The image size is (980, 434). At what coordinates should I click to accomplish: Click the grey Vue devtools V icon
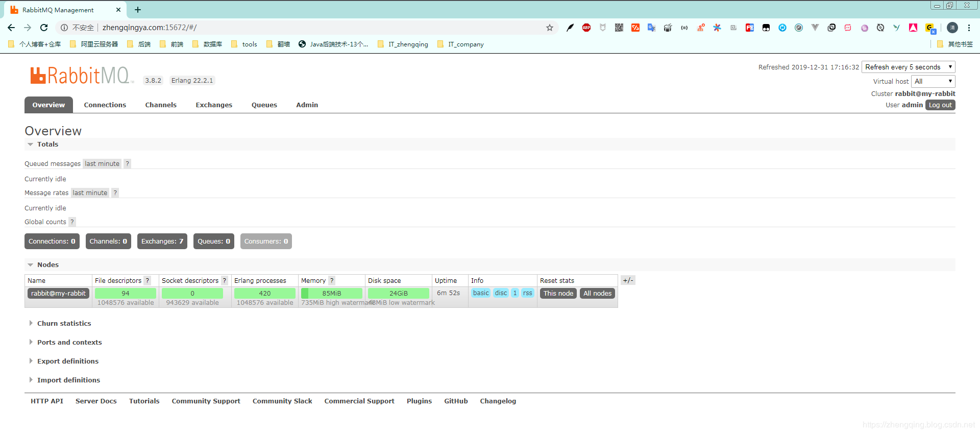[815, 28]
